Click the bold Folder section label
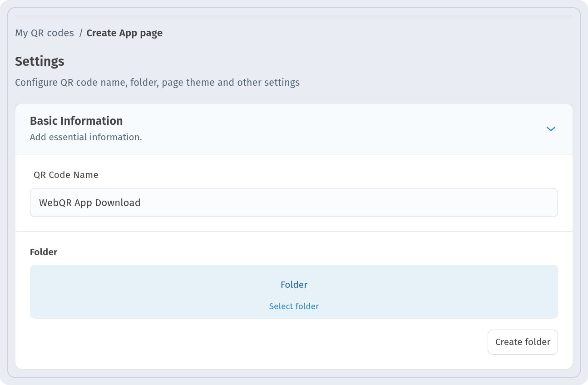 (x=44, y=252)
